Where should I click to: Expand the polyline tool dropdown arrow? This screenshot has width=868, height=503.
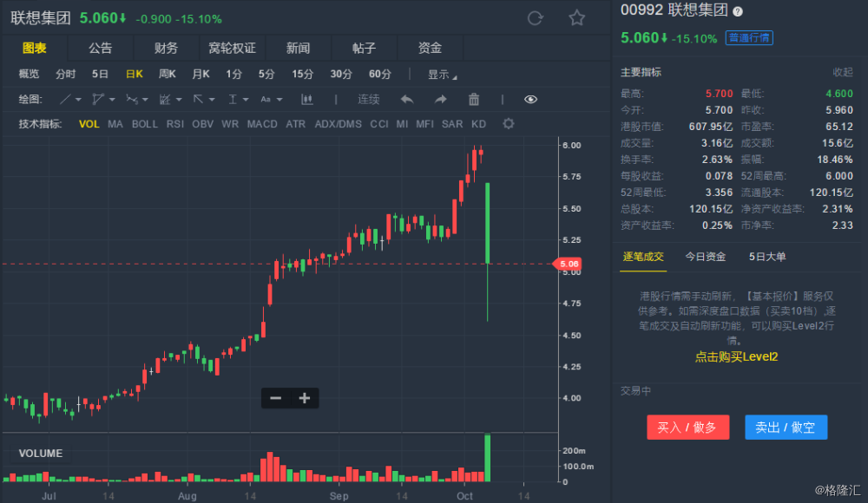coord(112,100)
